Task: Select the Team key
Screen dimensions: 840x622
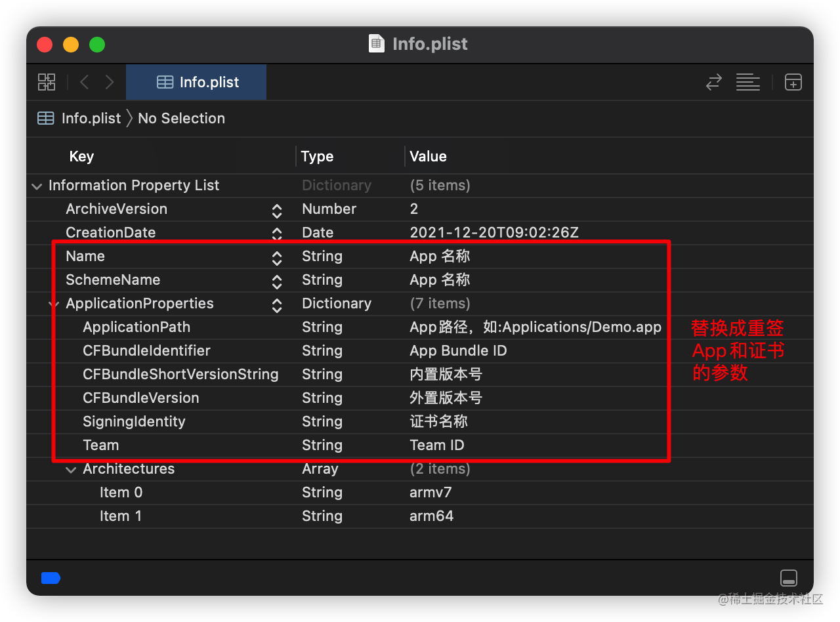Action: [x=101, y=445]
